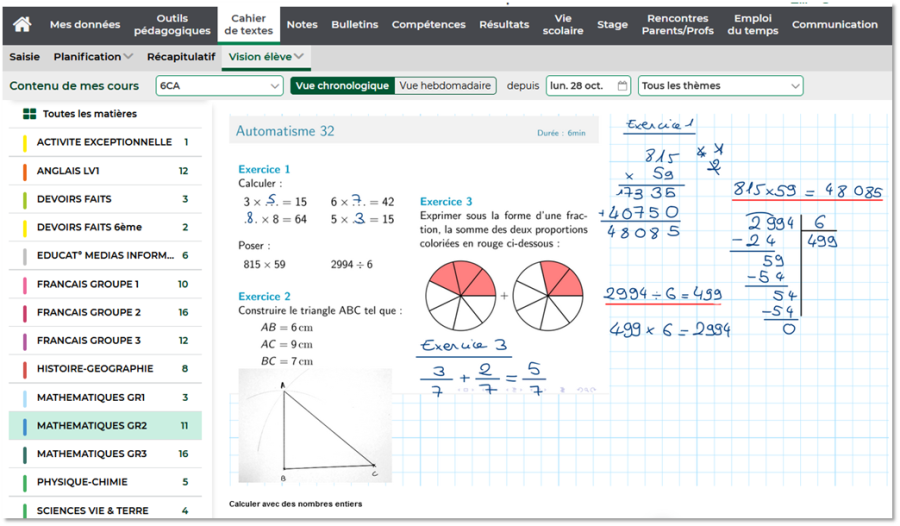Open the calendar picker in date field

622,86
